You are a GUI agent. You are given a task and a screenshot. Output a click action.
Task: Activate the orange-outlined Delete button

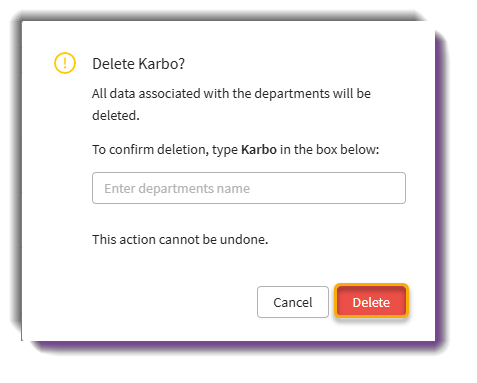(x=371, y=302)
